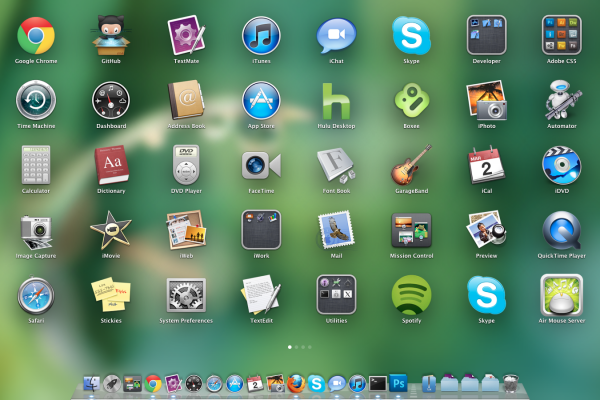Launch Firefox from the Dock
This screenshot has height=400, width=600.
[x=296, y=384]
